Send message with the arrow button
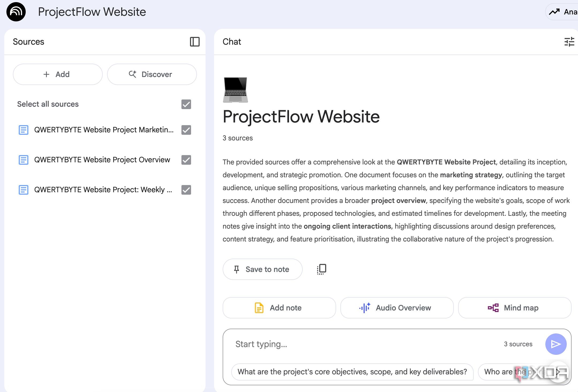This screenshot has width=578, height=392. [556, 344]
